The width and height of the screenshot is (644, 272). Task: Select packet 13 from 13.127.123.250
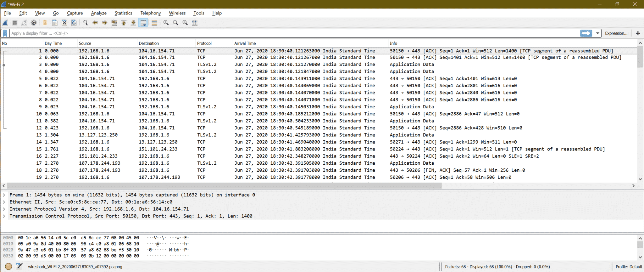coord(319,135)
